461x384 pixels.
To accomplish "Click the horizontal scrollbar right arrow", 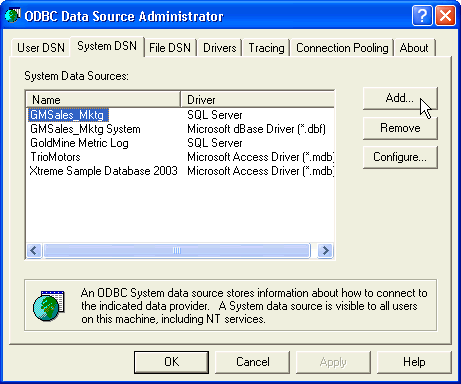I will (325, 250).
